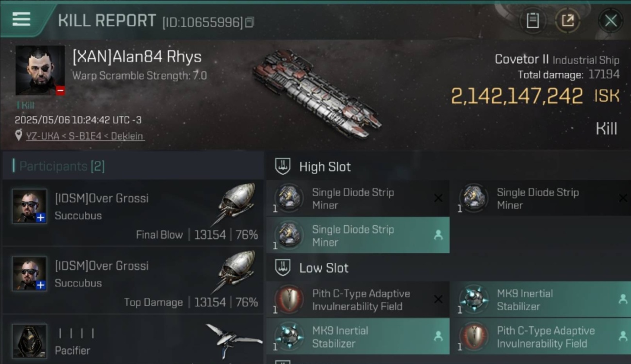Select the highlighted Single Diode Strip Miner
This screenshot has height=364, width=631.
[x=358, y=235]
